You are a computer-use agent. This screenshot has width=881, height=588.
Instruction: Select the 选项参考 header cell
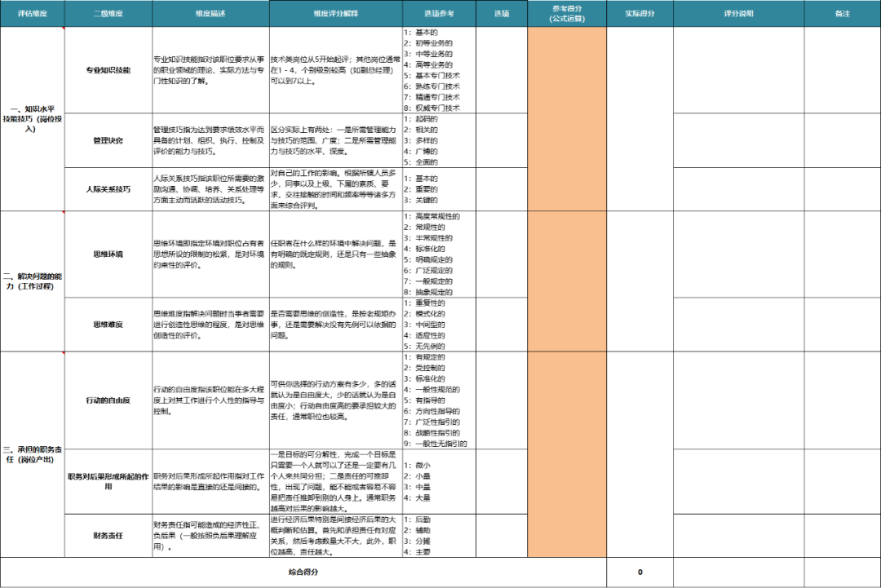[x=439, y=14]
